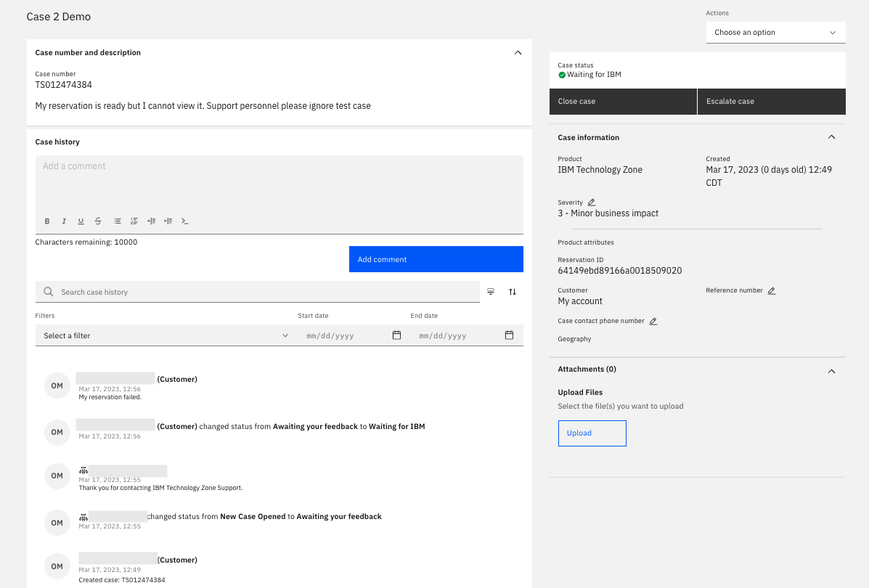Image resolution: width=869 pixels, height=588 pixels.
Task: Click the 'My reservation failed.' comment text
Action: click(x=110, y=397)
